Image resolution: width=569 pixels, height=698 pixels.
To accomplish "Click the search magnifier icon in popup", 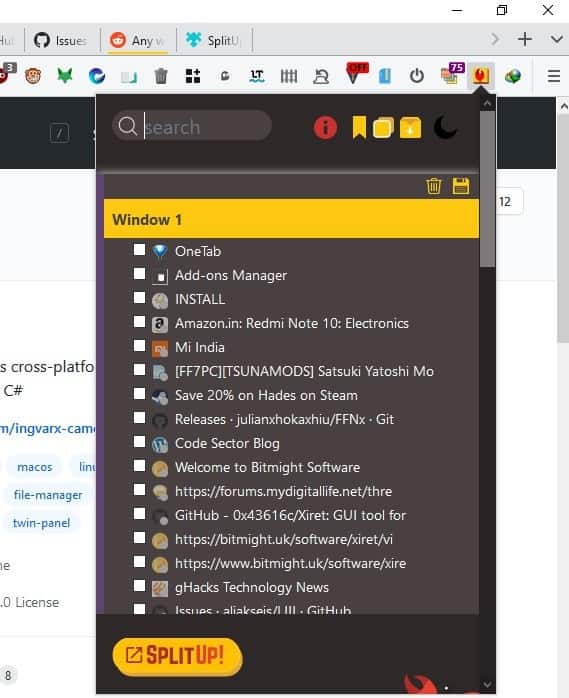I will [128, 126].
